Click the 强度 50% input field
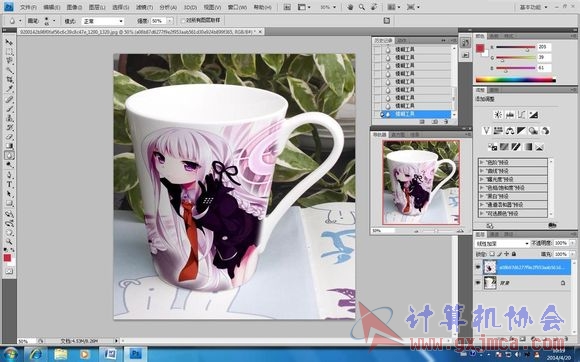580x362 pixels. point(159,21)
